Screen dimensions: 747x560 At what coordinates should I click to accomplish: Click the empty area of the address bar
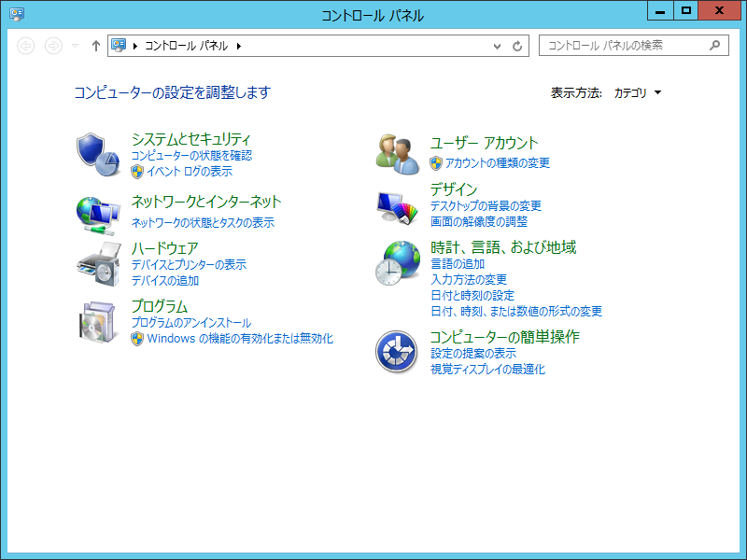[x=367, y=46]
